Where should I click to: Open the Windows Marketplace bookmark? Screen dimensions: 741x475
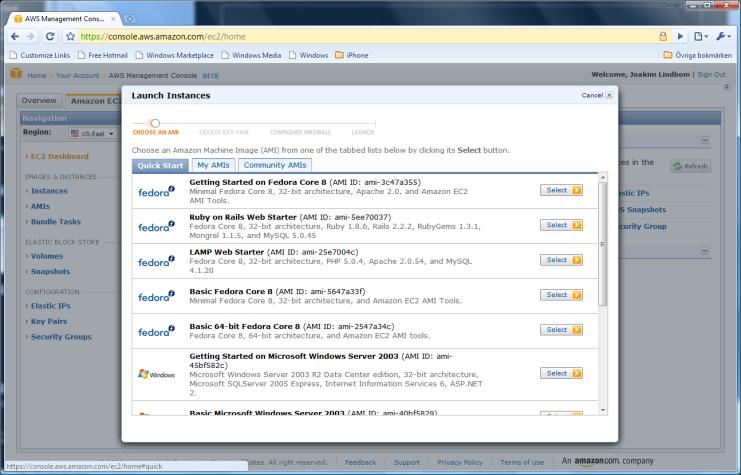(x=174, y=55)
